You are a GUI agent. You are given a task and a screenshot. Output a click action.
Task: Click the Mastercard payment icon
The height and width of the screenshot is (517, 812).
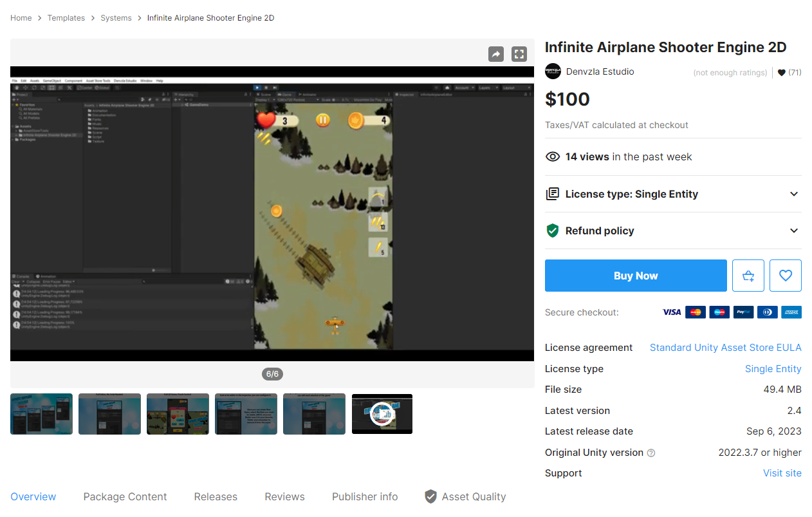pyautogui.click(x=696, y=312)
